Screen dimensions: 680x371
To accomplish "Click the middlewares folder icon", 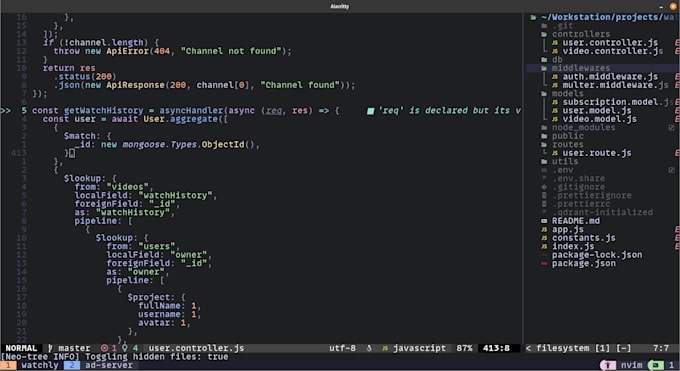I will tap(544, 68).
